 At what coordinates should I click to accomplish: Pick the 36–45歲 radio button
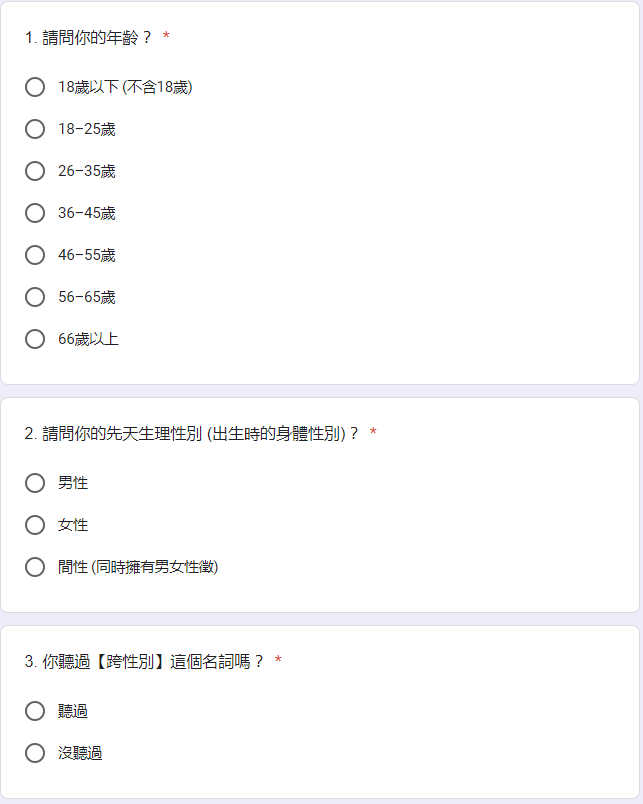pyautogui.click(x=35, y=213)
